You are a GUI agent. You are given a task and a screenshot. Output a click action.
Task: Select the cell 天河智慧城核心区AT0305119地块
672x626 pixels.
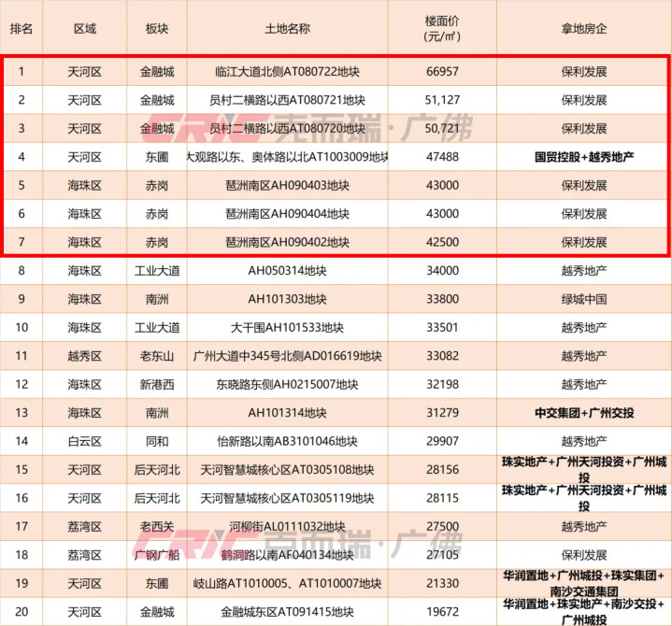click(x=287, y=498)
